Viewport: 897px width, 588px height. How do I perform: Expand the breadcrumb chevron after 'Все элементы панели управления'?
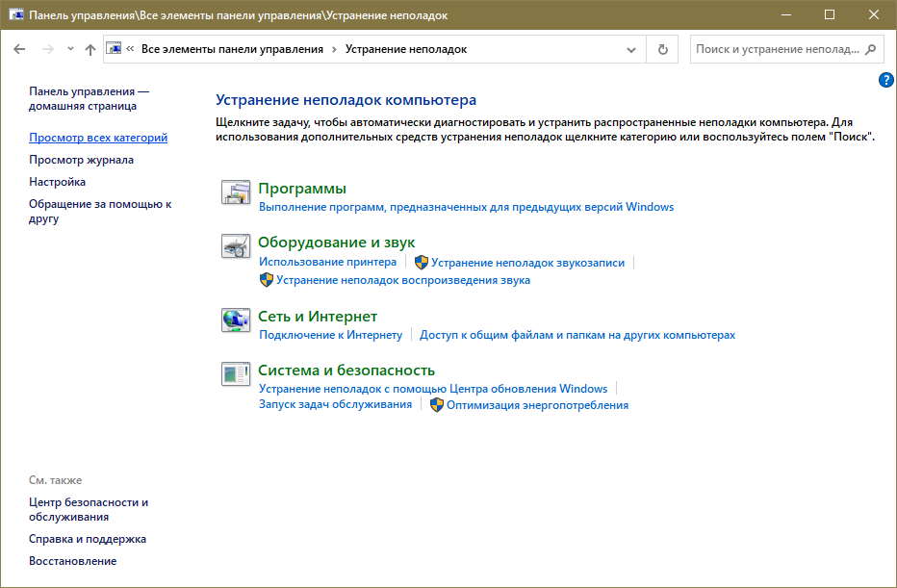334,49
